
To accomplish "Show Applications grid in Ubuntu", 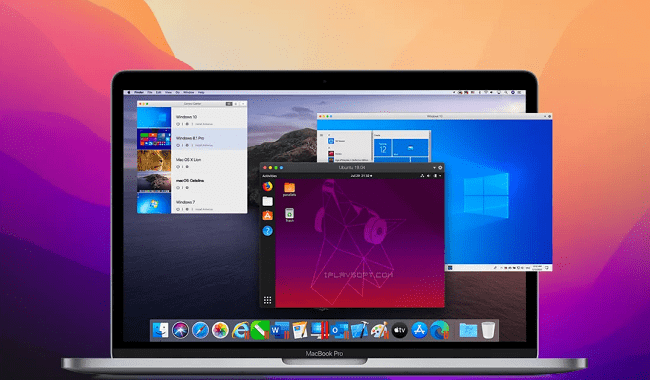I will click(267, 300).
